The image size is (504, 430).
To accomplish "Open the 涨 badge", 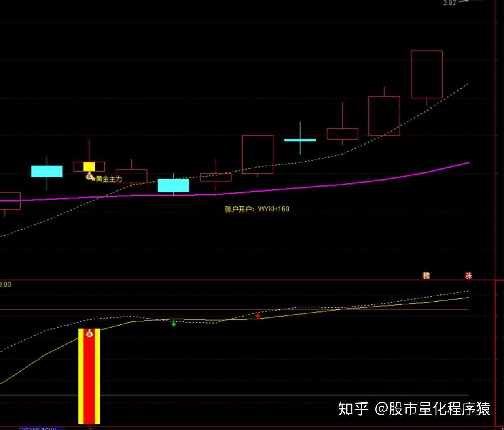I will pyautogui.click(x=468, y=275).
